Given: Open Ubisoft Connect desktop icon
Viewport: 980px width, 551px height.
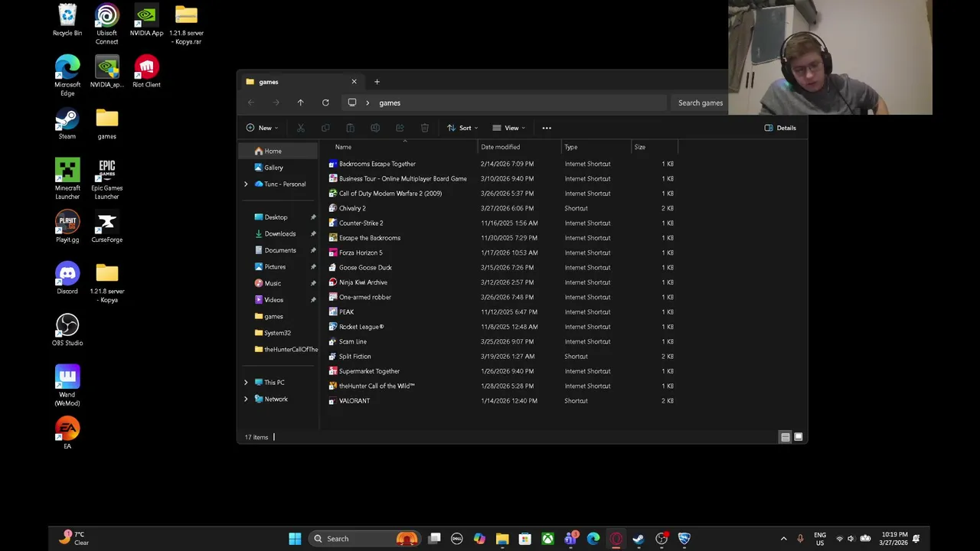Looking at the screenshot, I should coord(107,24).
